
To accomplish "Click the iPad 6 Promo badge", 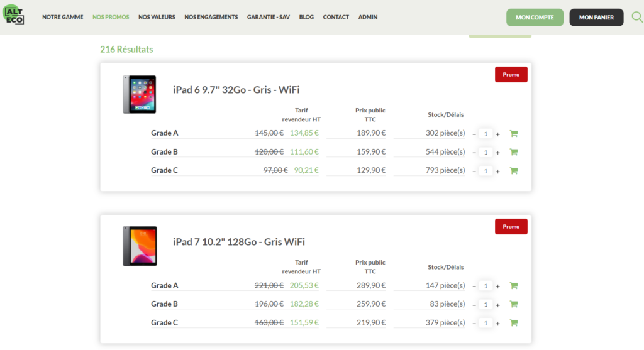I will pyautogui.click(x=511, y=74).
